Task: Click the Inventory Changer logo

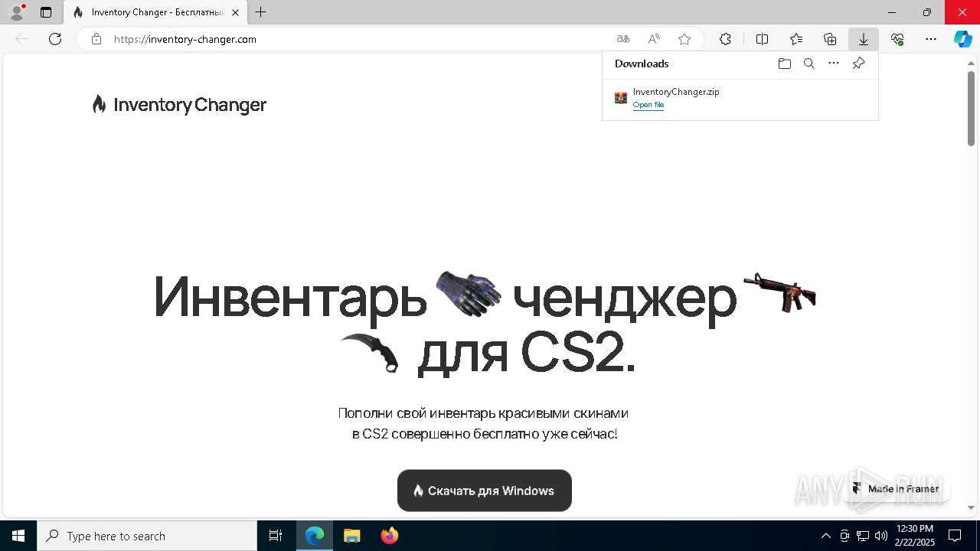Action: pos(179,104)
